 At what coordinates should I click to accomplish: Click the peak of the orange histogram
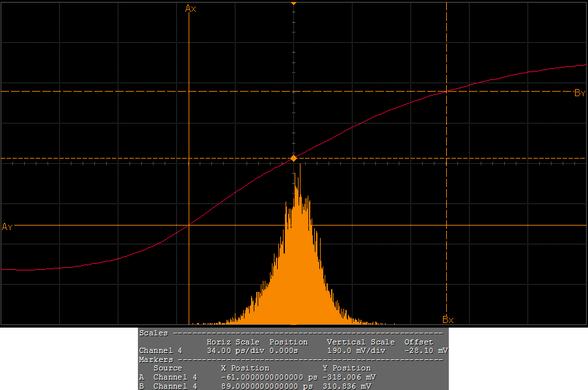pos(299,168)
